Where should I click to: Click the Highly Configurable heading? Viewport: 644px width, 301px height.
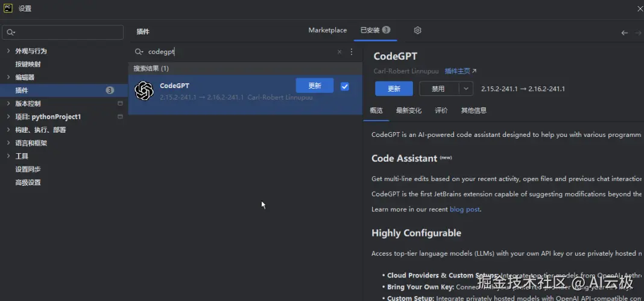416,233
